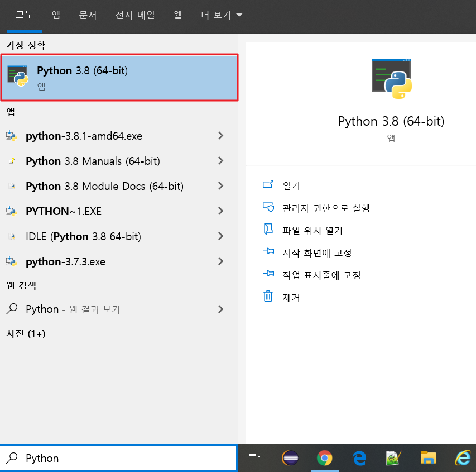Click python-3.7.3.exe installer icon

coord(11,261)
